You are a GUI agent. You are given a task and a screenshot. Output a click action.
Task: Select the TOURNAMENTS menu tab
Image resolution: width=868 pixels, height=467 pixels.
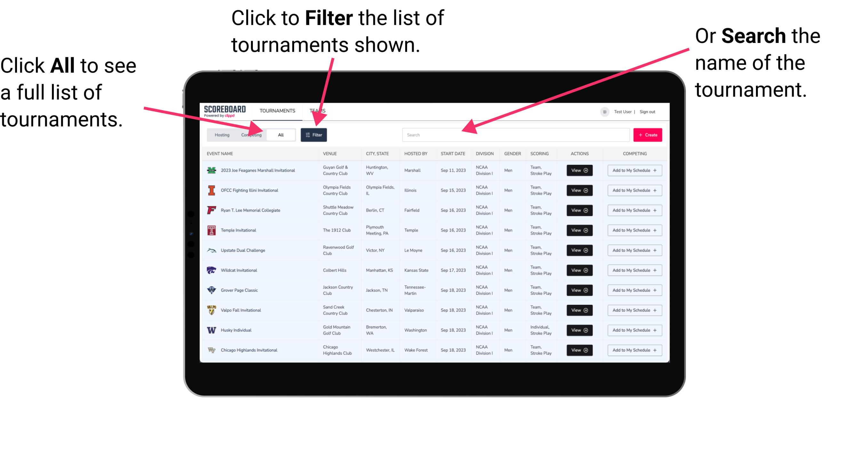point(277,110)
